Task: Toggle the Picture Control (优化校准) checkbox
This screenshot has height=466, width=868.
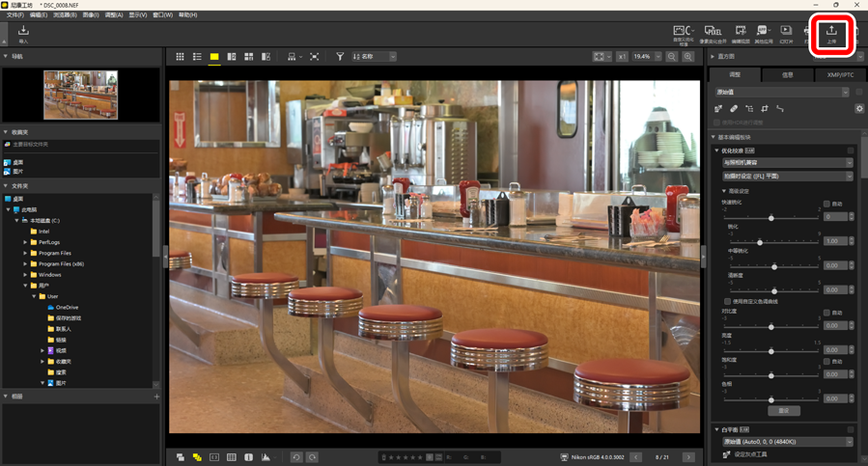Action: [x=851, y=151]
